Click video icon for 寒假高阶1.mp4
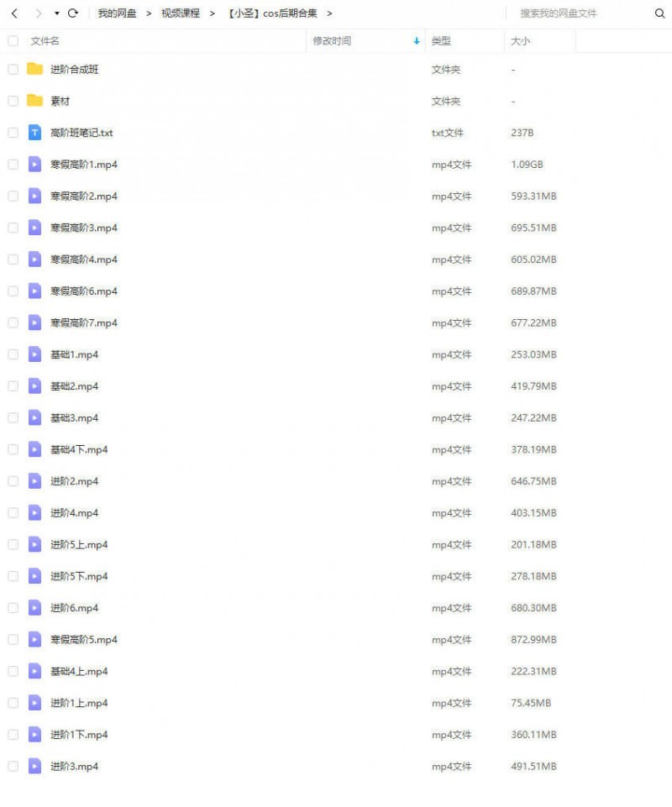Screen dimensions: 672x807 (34, 165)
